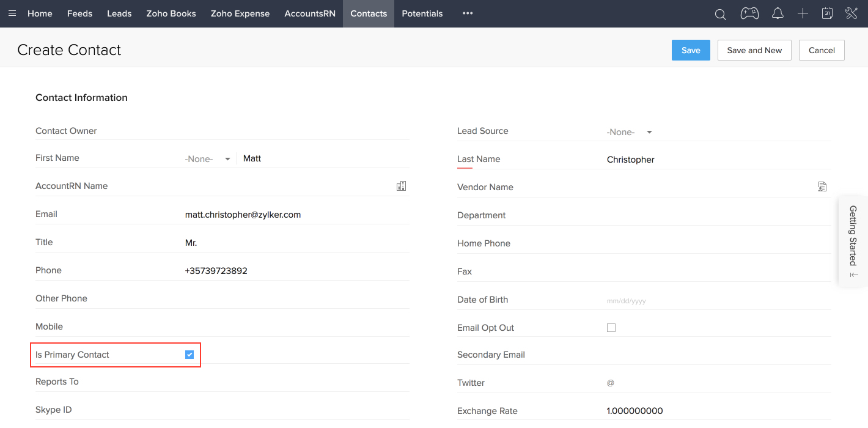Open the First Name salutation dropdown
Screen dimensions: 868x428
coord(208,158)
